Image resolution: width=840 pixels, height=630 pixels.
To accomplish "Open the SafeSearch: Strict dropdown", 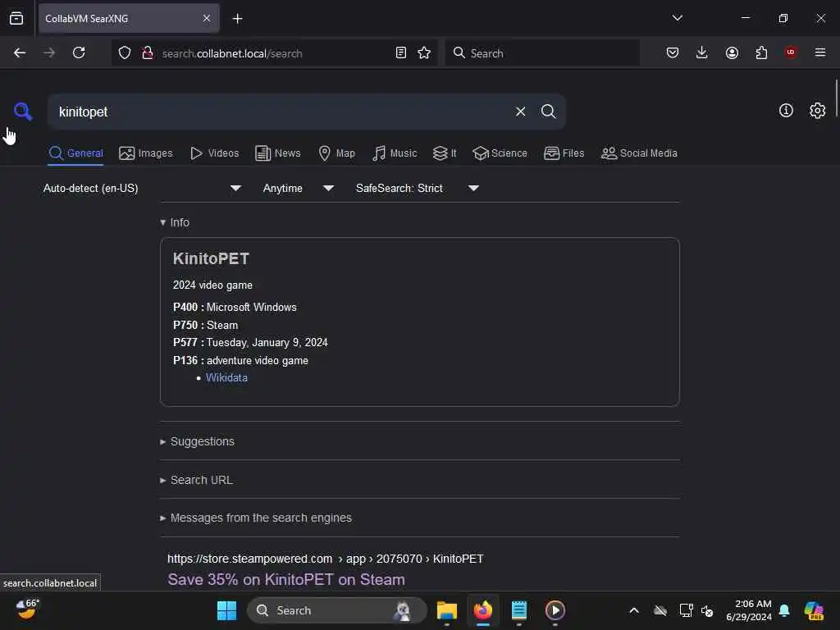I will click(x=418, y=188).
